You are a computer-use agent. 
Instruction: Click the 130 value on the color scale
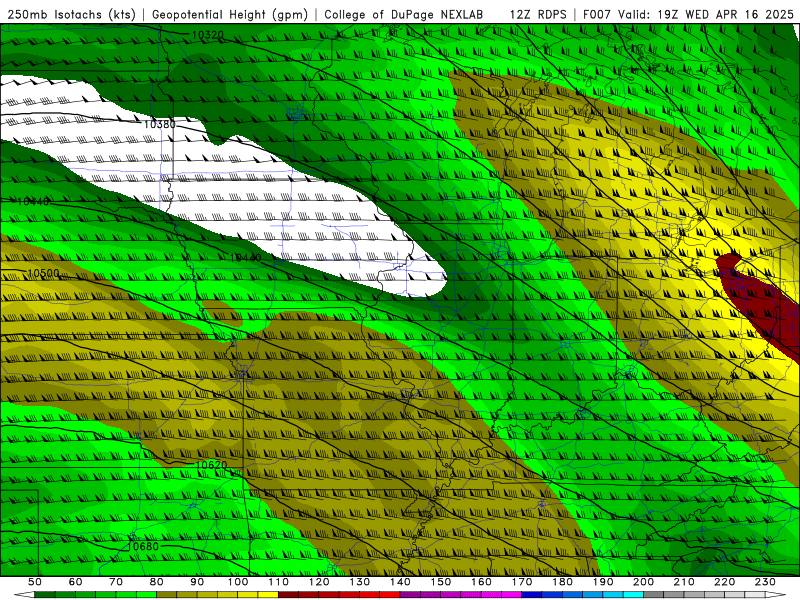360,582
